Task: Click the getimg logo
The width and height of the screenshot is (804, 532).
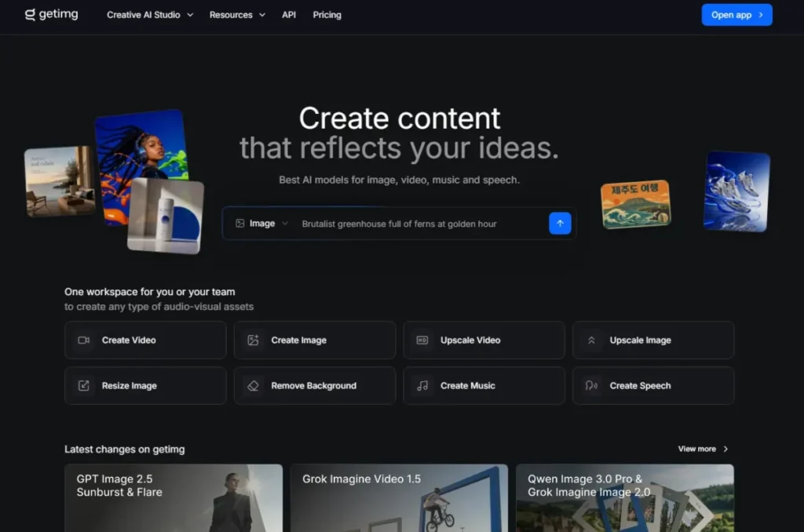Action: (51, 14)
